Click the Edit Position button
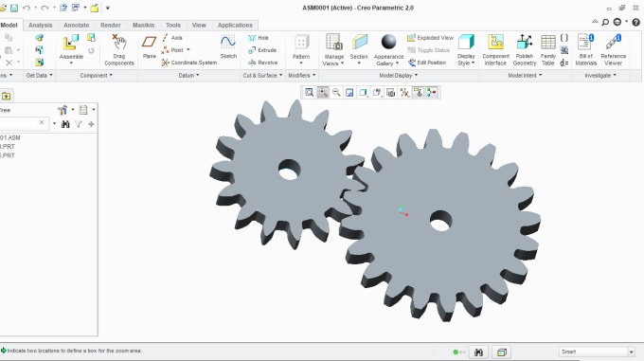Screen dimensions: 644x361 (x=427, y=63)
